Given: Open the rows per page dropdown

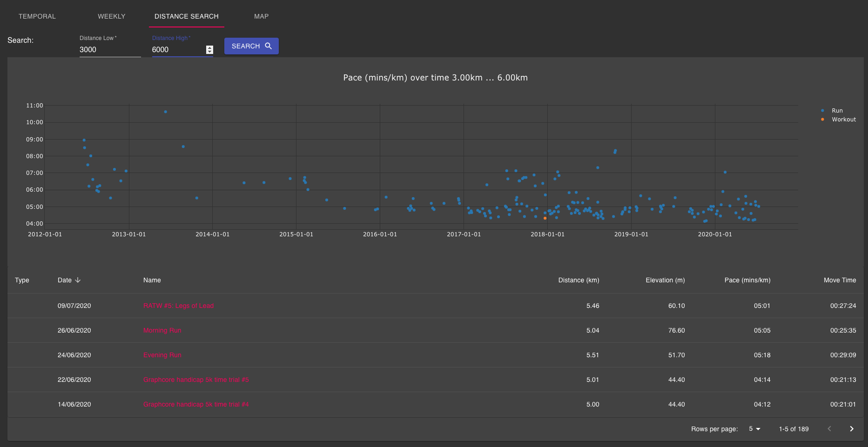Looking at the screenshot, I should 754,429.
